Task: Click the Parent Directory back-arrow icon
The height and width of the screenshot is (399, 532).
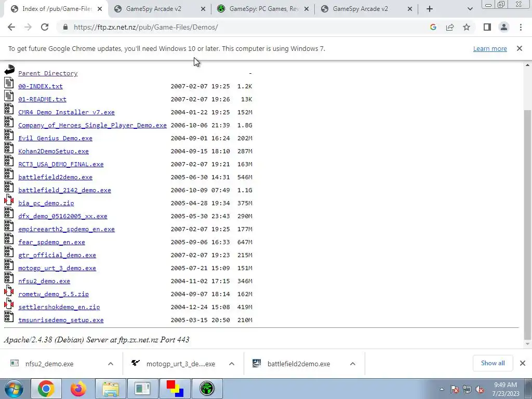Action: coord(9,70)
